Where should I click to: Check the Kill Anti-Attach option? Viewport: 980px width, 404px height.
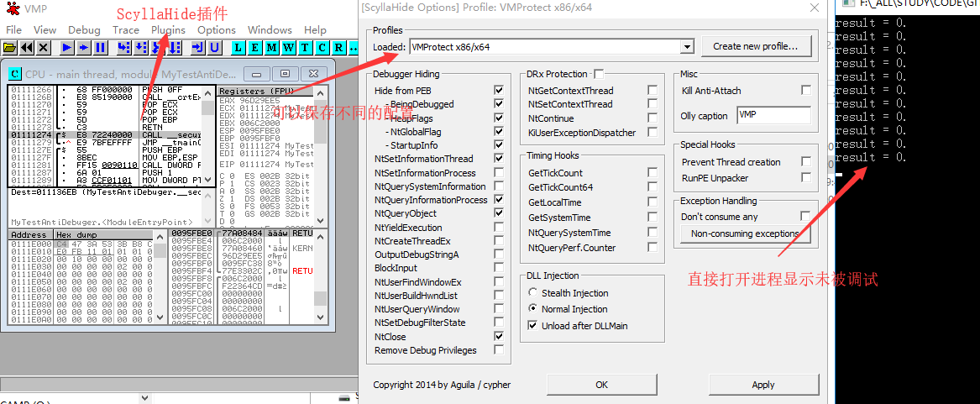[806, 91]
